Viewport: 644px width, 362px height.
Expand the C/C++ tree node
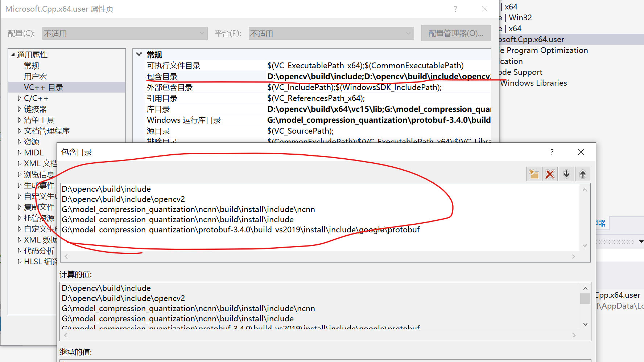pos(20,98)
